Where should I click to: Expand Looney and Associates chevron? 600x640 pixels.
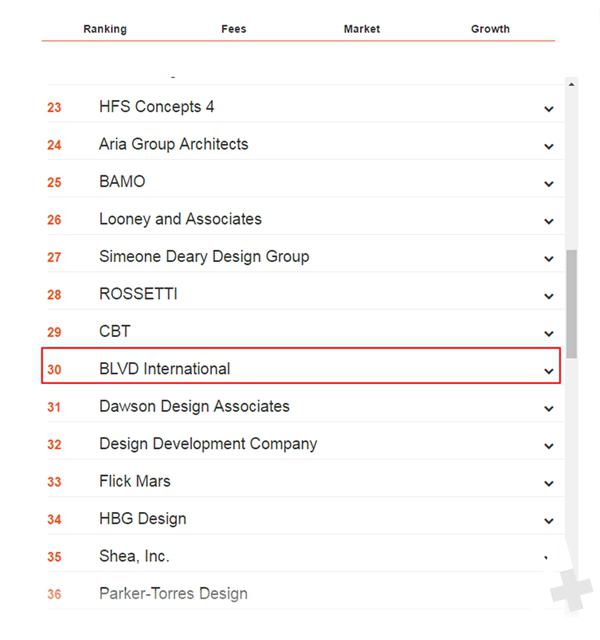coord(549,222)
